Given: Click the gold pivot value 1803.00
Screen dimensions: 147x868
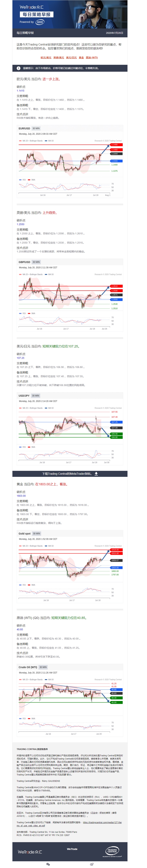Looking at the screenshot, I should coord(21,496).
